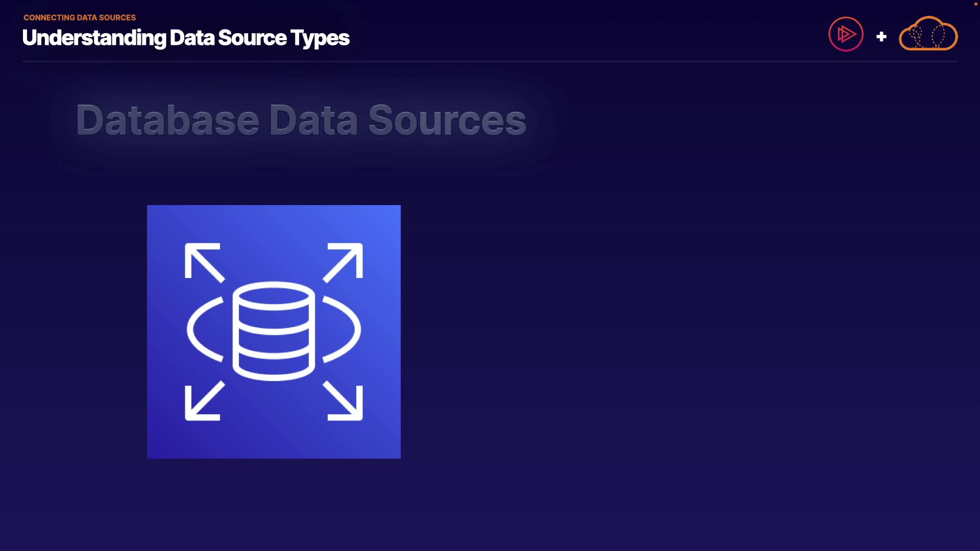Click the faded word 'Data' in the heading
The width and height of the screenshot is (980, 551).
(x=313, y=120)
